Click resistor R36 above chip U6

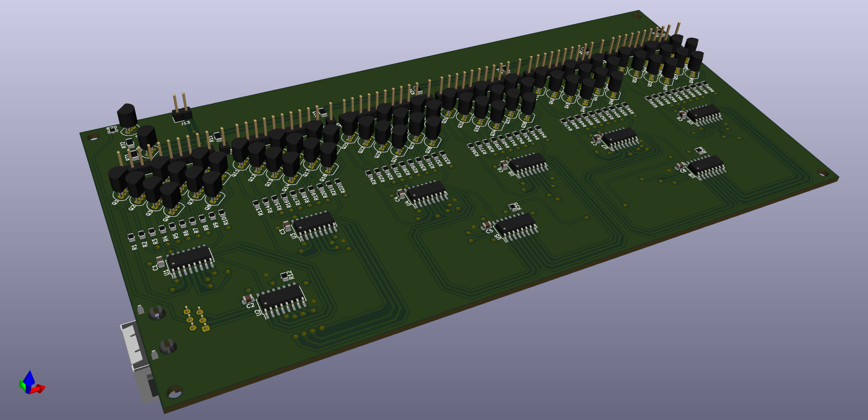click(471, 147)
